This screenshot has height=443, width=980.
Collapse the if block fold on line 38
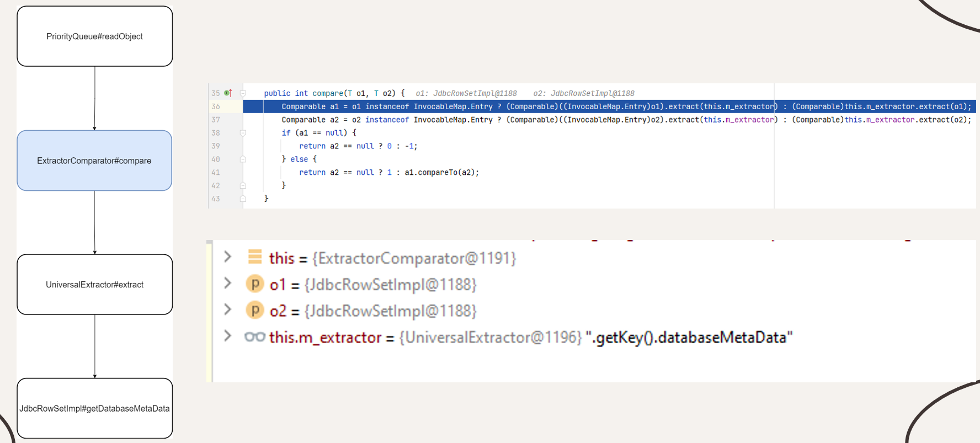click(x=243, y=133)
